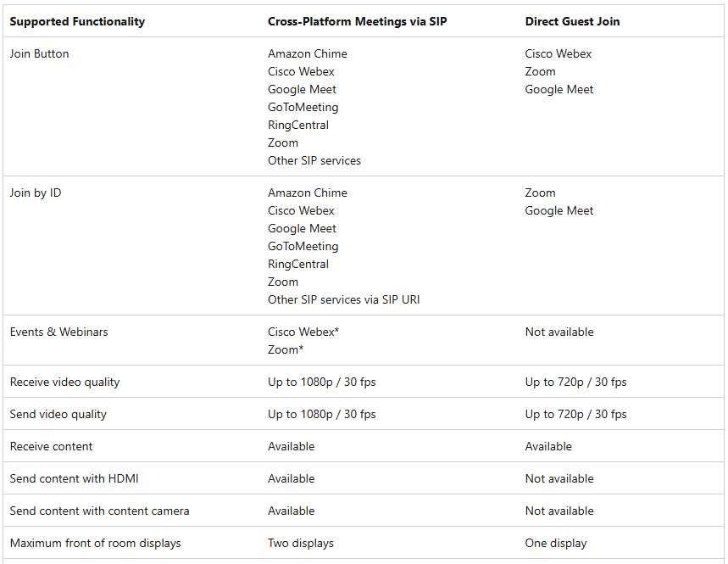Click the Join by ID row label
Viewport: 728px width, 564px height.
(36, 193)
